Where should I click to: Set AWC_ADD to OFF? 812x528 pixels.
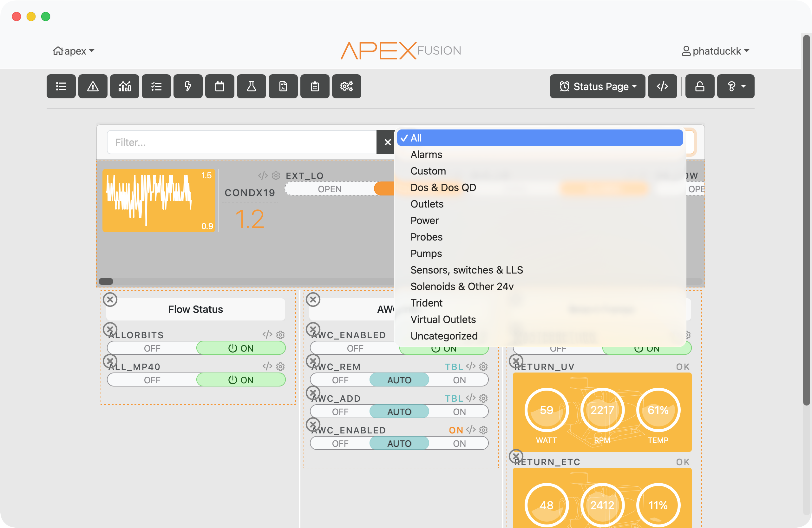tap(340, 412)
